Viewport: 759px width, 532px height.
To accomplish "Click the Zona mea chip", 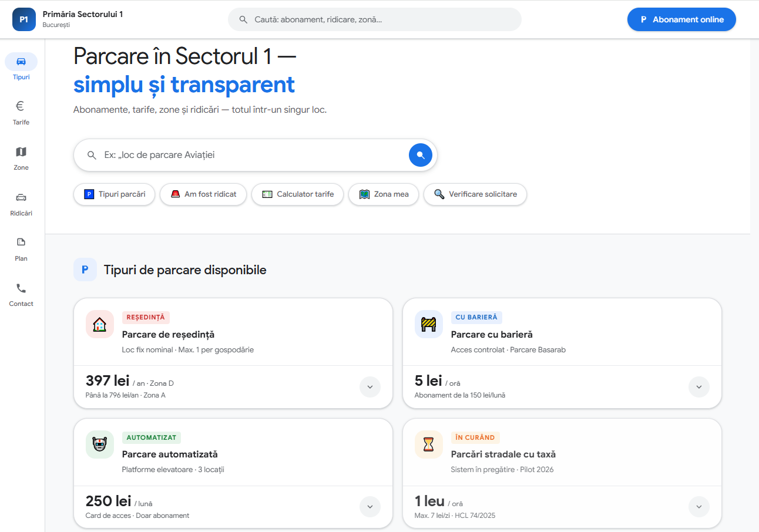I will tap(384, 194).
